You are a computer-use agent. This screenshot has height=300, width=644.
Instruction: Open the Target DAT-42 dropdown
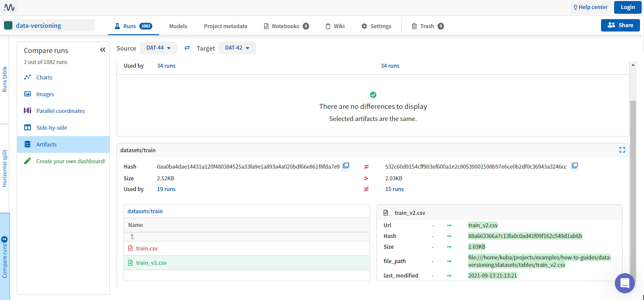(237, 48)
